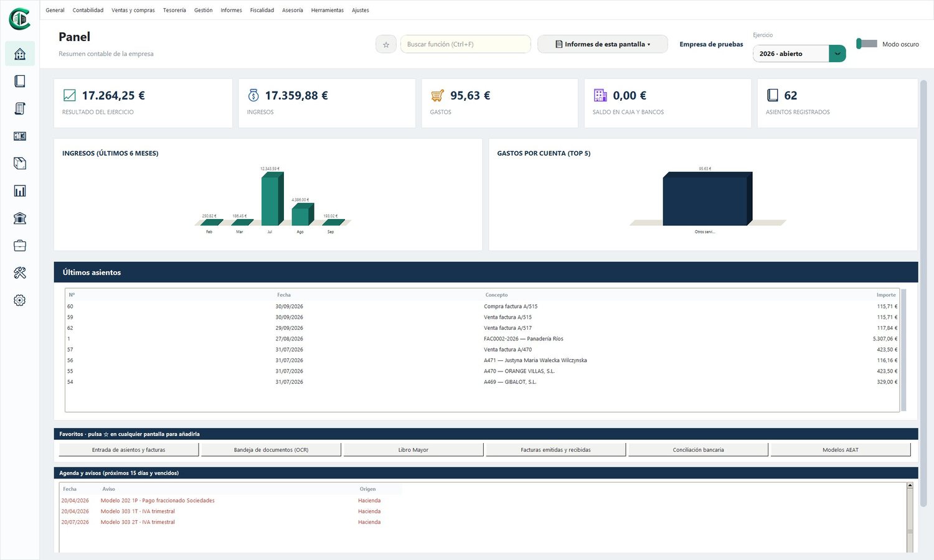Open the settings gear sidebar icon
934x560 pixels.
20,301
